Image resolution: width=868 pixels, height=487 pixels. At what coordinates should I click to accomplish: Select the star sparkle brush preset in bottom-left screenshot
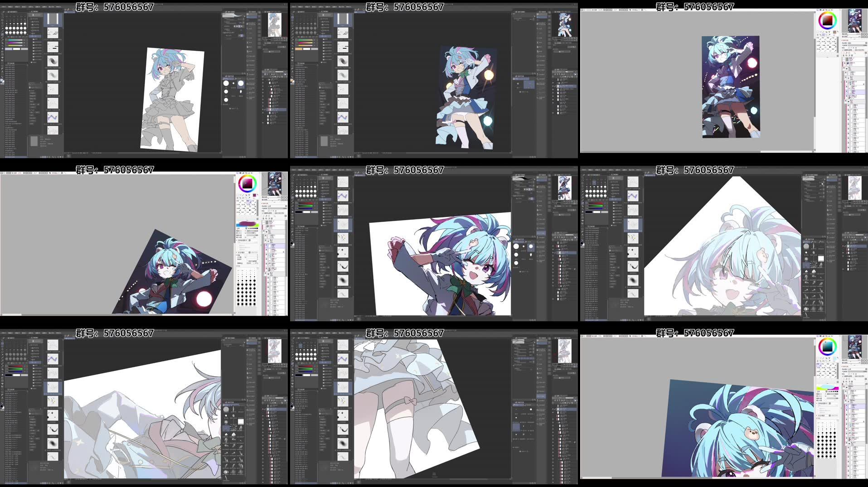click(53, 415)
